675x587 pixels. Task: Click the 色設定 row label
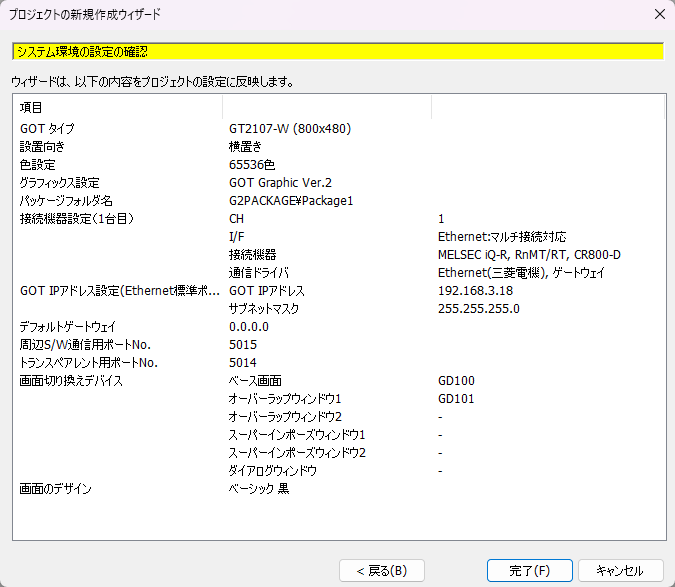point(38,165)
